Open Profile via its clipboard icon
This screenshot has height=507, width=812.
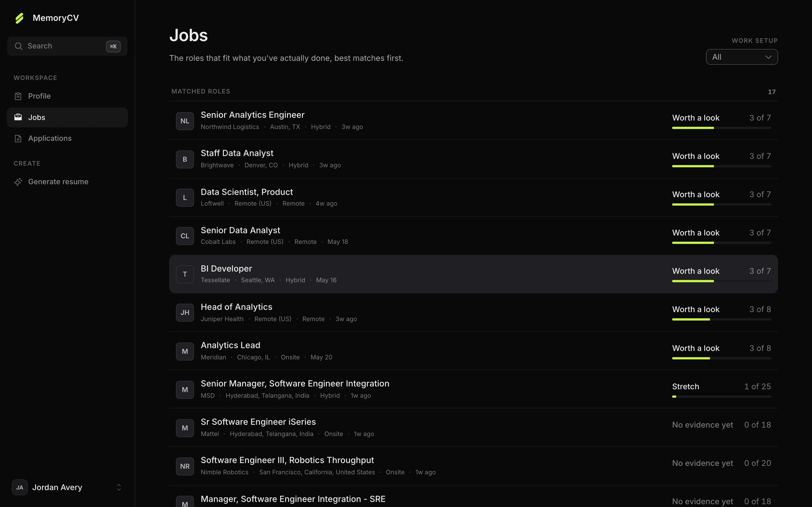click(x=18, y=96)
